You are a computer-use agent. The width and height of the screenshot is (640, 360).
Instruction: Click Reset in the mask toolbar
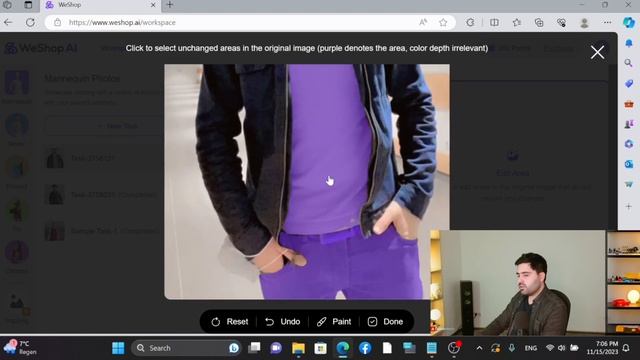[x=230, y=322]
